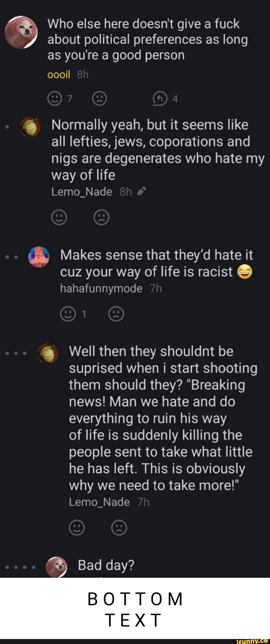Image resolution: width=270 pixels, height=644 pixels.
Task: Click the frown icon under hahafunnymode's comment
Action: (116, 314)
